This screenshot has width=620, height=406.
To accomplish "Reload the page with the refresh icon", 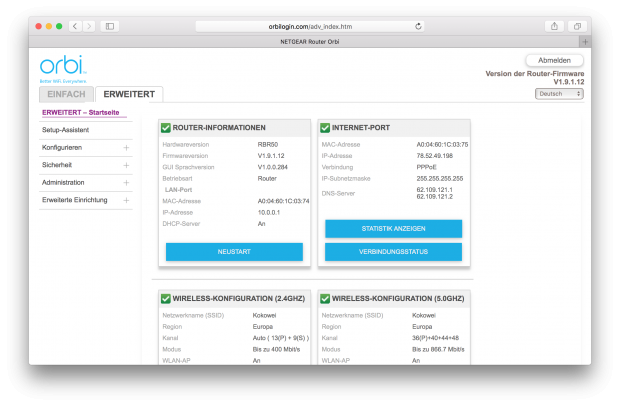I will 418,26.
